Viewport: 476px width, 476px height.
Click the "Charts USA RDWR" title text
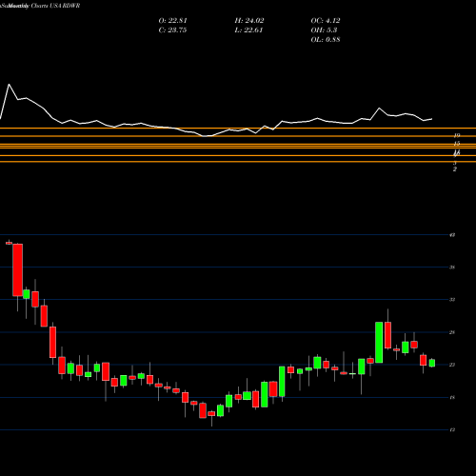tap(55, 6)
